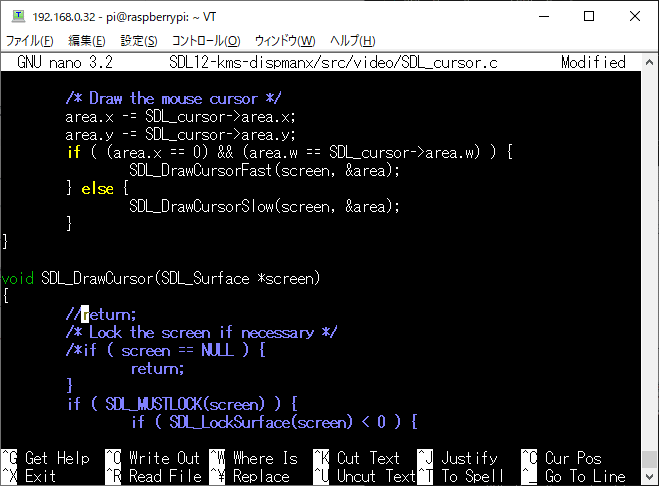659x486 pixels.
Task: Click the SDL_DrawCursorFast call line
Action: coord(264,171)
